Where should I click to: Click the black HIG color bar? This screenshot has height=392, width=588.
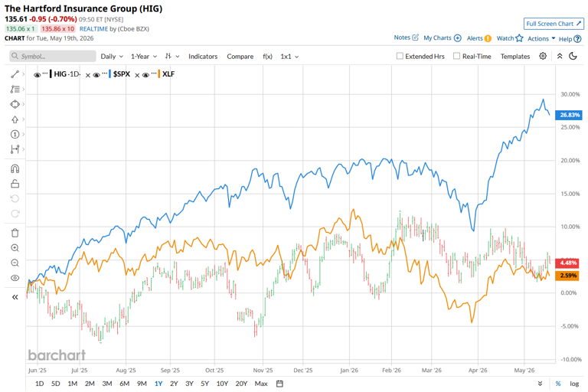(51, 74)
